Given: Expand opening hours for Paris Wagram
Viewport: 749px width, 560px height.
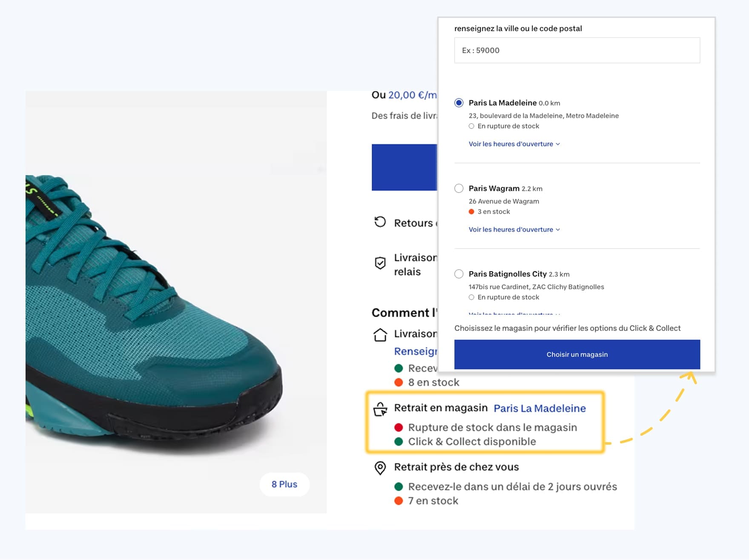Looking at the screenshot, I should 514,229.
